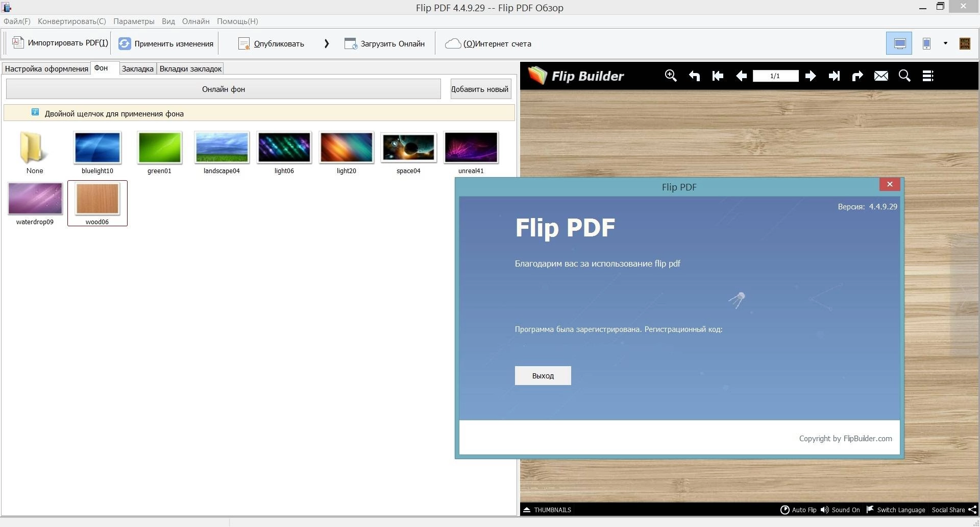Select the space04 background thumbnail
The height and width of the screenshot is (527, 980).
(408, 153)
